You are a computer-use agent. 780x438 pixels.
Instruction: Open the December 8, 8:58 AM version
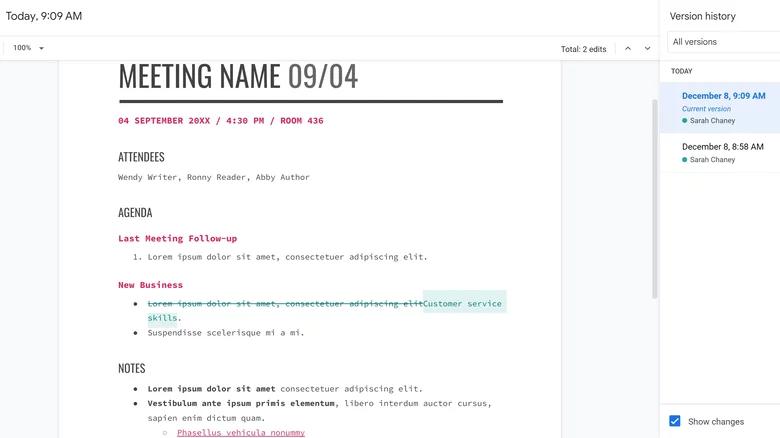tap(722, 147)
